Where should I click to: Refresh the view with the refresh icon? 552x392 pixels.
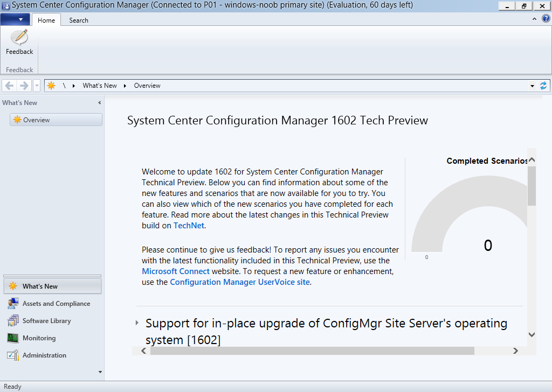pyautogui.click(x=543, y=86)
